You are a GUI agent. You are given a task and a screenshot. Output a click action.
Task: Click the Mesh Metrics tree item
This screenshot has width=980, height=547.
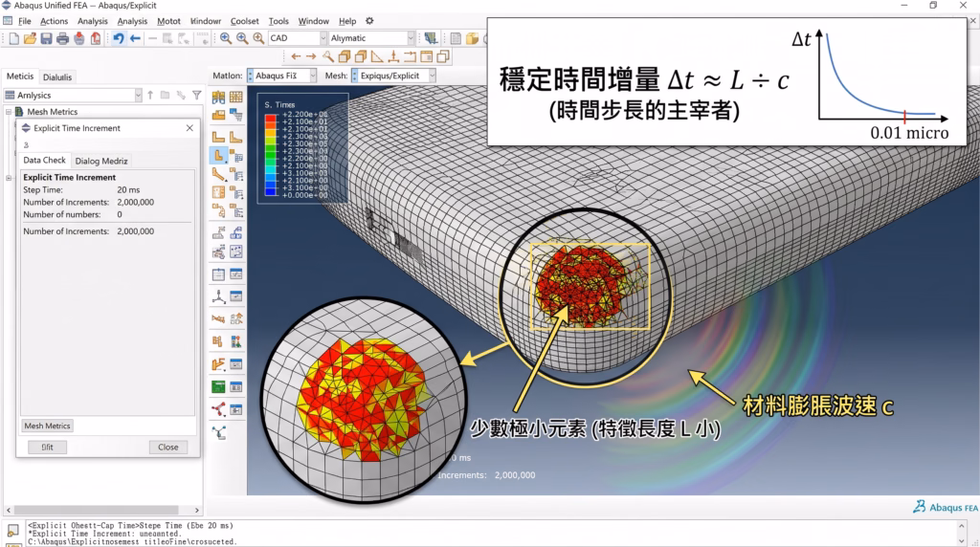(52, 112)
